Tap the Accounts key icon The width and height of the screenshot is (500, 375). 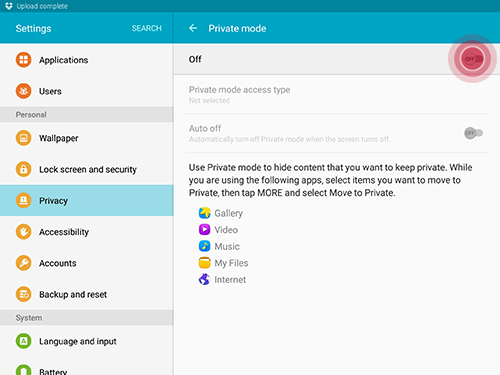click(x=23, y=263)
